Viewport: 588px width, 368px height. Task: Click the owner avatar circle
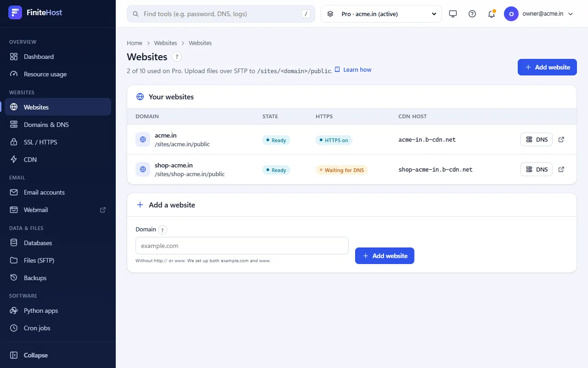pyautogui.click(x=511, y=14)
